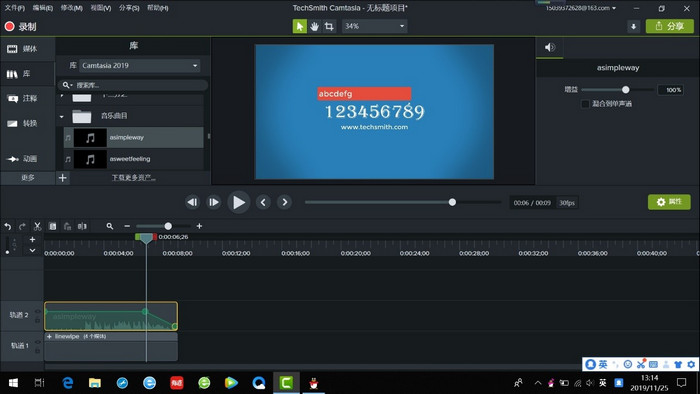Cut the selection with scissors icon
The width and height of the screenshot is (700, 394).
point(38,226)
